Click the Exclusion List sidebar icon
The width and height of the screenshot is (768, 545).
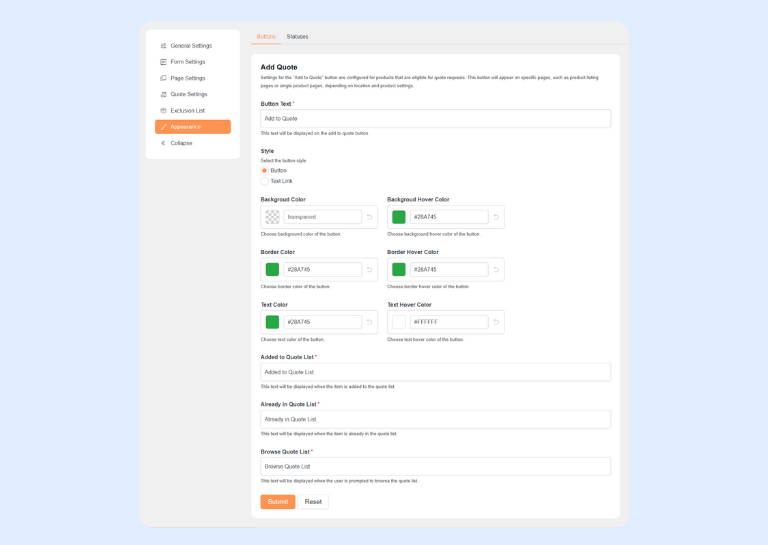click(164, 111)
